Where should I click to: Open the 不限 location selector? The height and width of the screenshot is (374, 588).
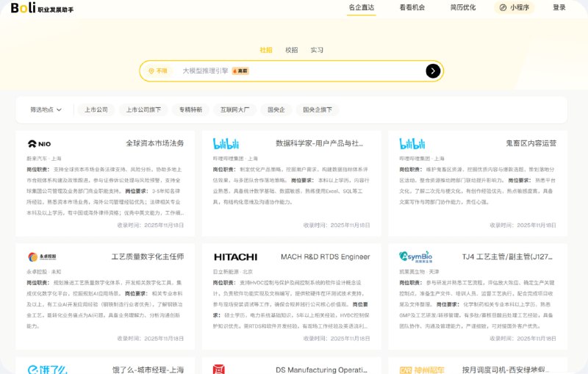pyautogui.click(x=158, y=71)
